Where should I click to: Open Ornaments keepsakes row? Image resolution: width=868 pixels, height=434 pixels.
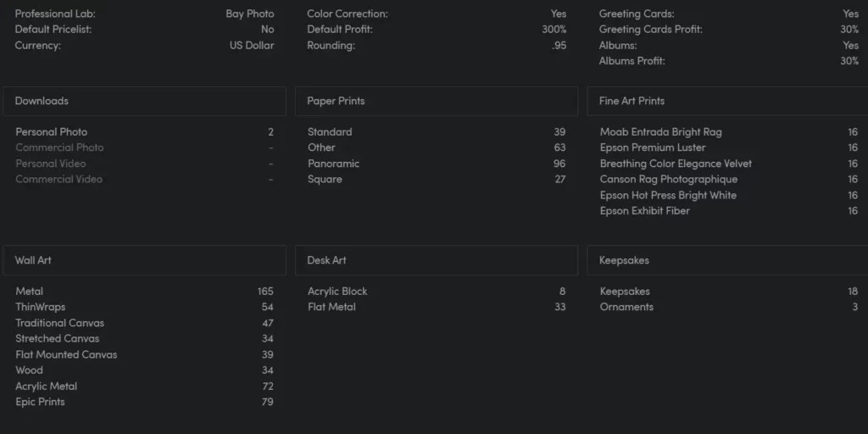[728, 307]
